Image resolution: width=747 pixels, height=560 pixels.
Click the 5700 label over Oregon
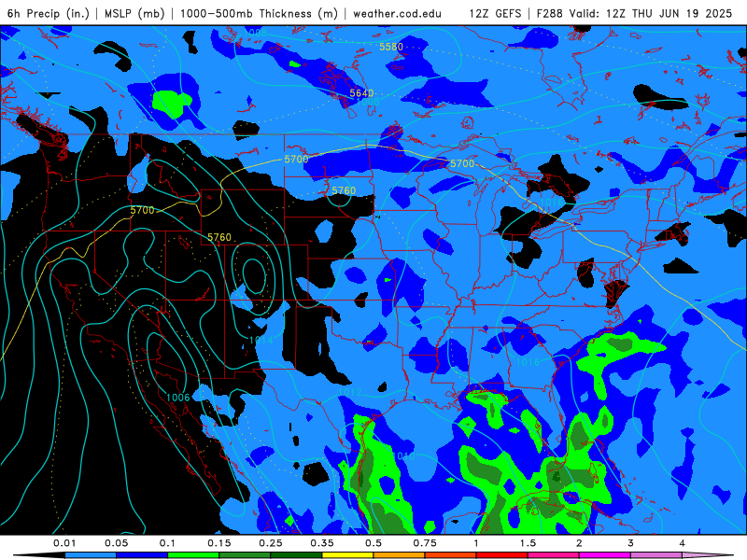143,210
